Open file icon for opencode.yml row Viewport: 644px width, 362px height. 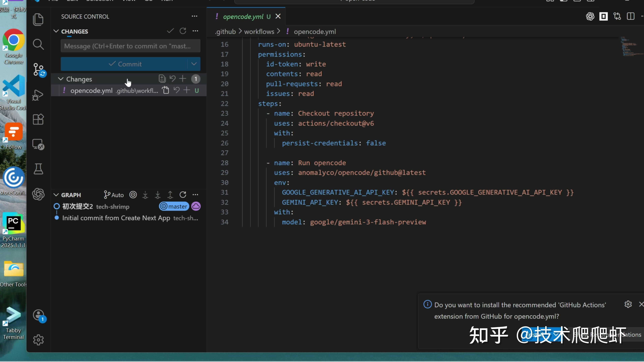click(165, 90)
